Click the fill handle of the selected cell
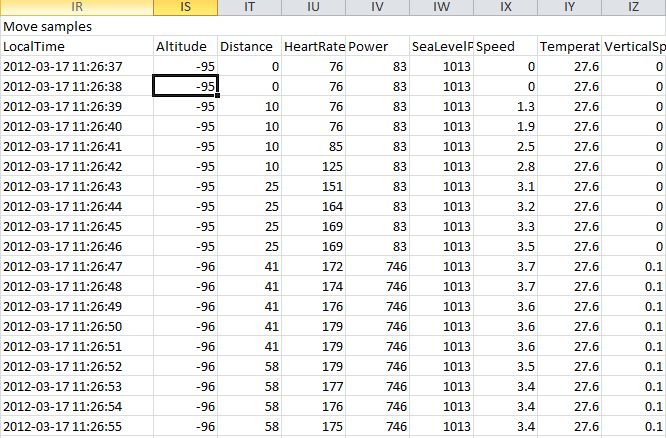 click(x=217, y=96)
